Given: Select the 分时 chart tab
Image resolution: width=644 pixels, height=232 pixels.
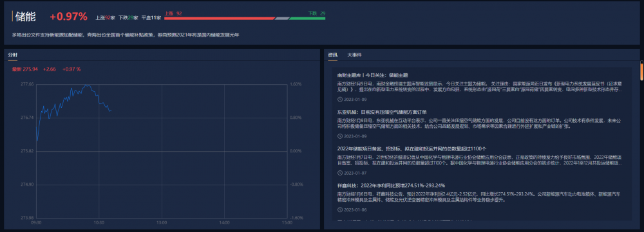Looking at the screenshot, I should 13,55.
